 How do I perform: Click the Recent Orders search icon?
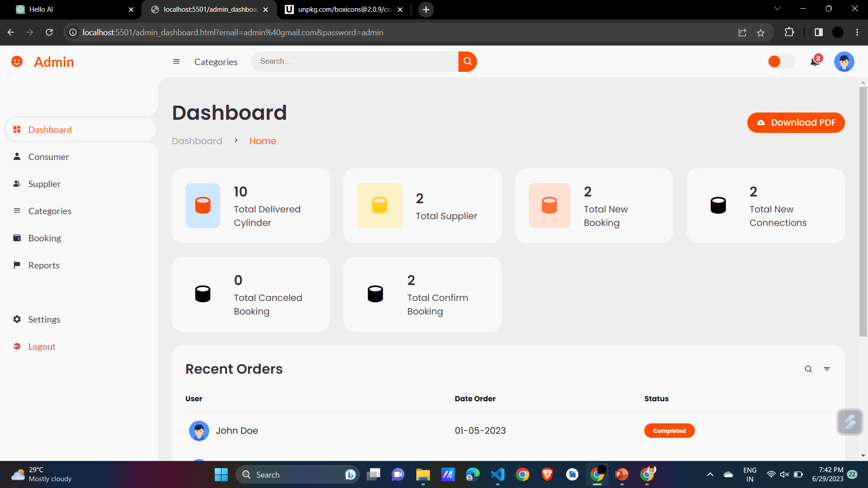(808, 369)
